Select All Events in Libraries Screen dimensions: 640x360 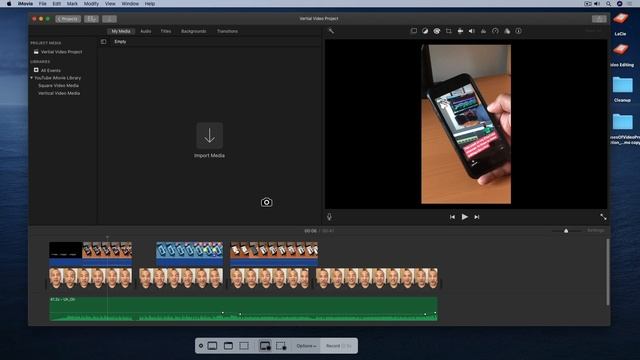click(51, 70)
